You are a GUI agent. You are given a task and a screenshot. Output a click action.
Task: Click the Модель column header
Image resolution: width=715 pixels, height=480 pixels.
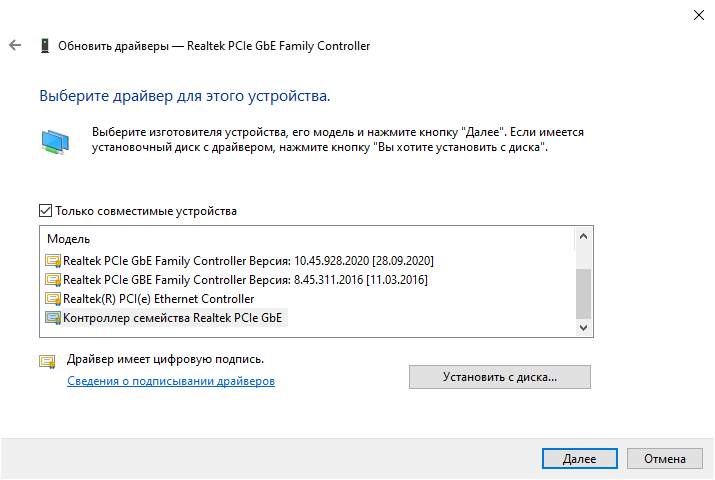(x=69, y=240)
